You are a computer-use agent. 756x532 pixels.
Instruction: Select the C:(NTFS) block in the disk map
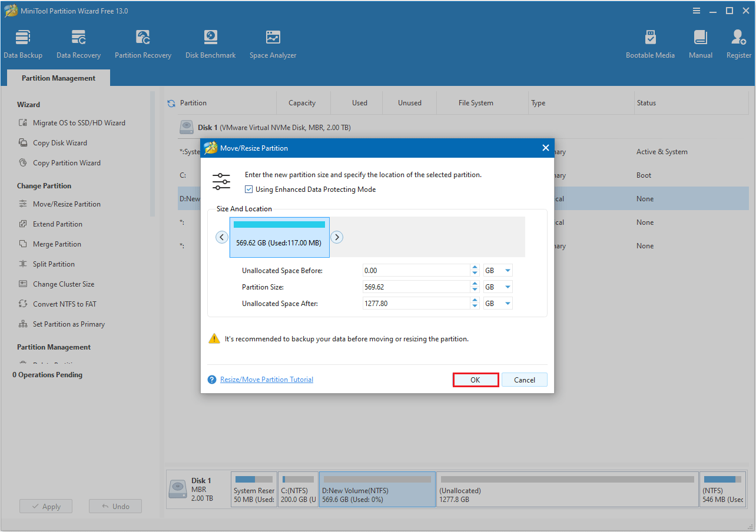(298, 489)
